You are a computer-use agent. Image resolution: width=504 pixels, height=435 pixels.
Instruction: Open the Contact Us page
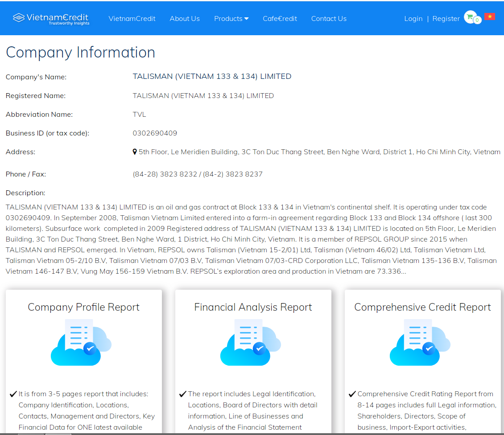click(329, 19)
